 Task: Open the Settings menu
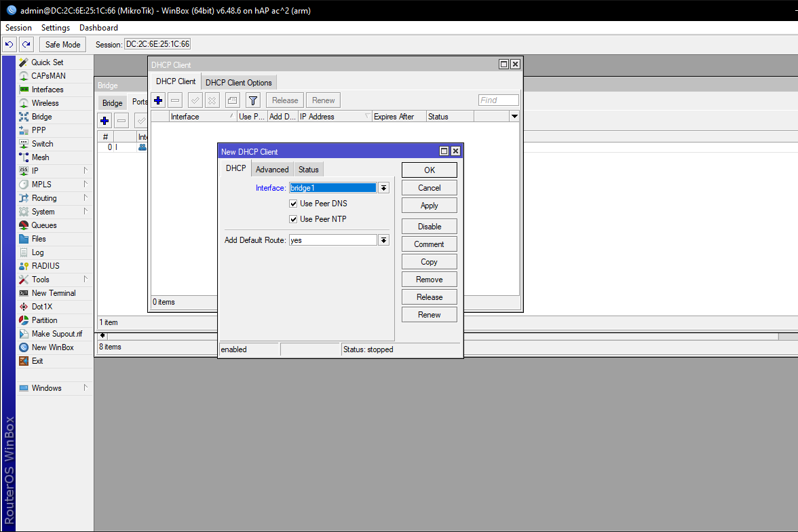55,28
